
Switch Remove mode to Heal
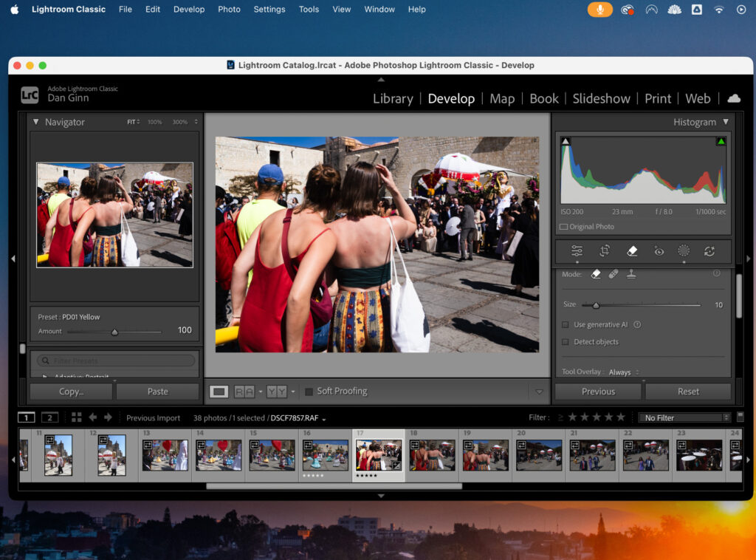click(614, 274)
